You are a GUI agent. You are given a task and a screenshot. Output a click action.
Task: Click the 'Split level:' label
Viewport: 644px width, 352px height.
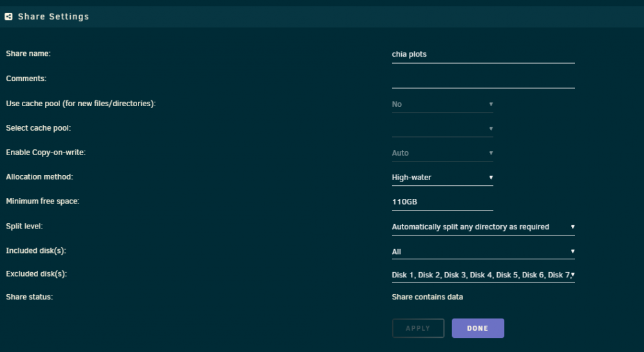[x=24, y=226]
